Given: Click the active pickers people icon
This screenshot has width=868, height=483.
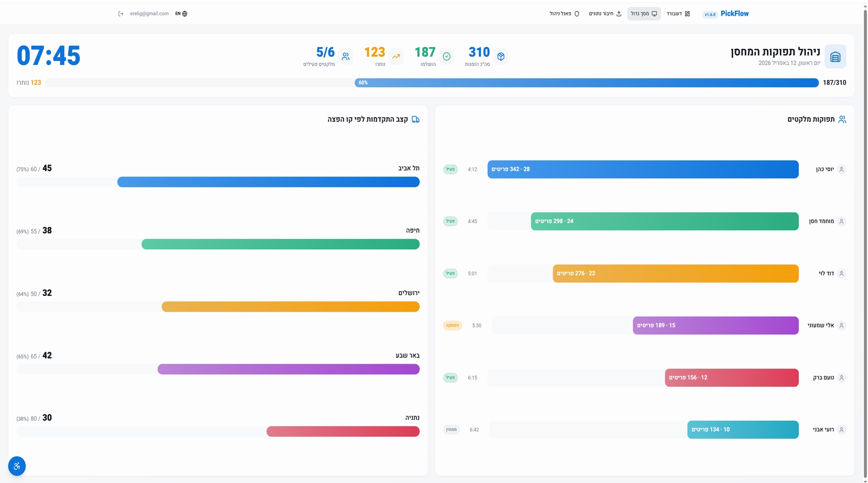Looking at the screenshot, I should coord(345,56).
